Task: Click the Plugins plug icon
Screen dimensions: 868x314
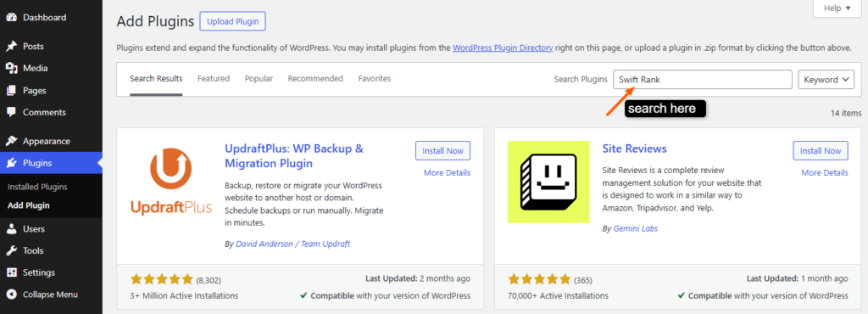Action: tap(11, 164)
